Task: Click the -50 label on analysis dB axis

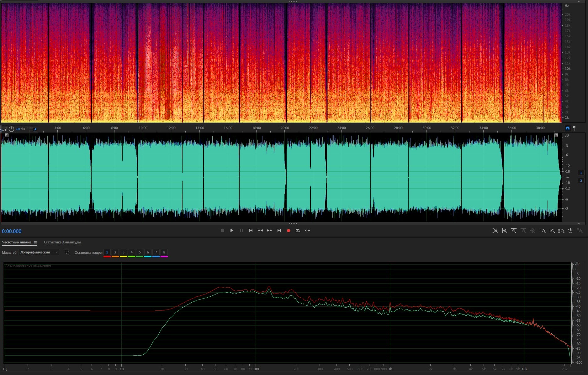Action: point(578,316)
